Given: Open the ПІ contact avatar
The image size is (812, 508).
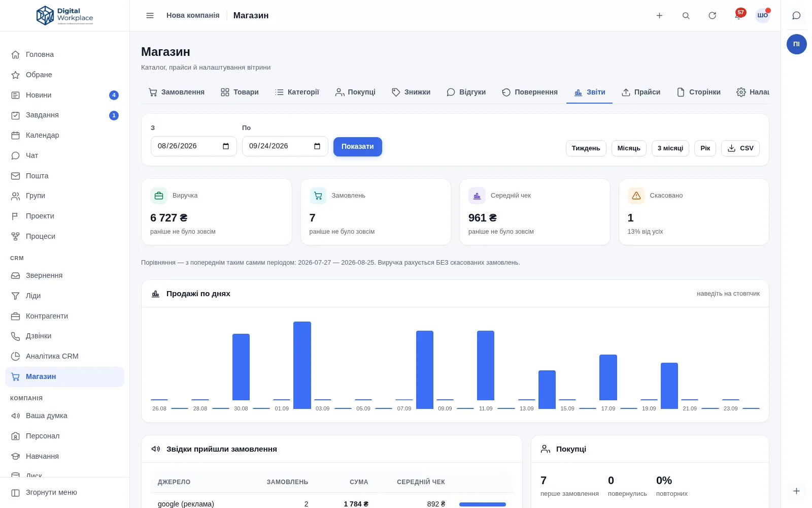Looking at the screenshot, I should click(x=796, y=44).
